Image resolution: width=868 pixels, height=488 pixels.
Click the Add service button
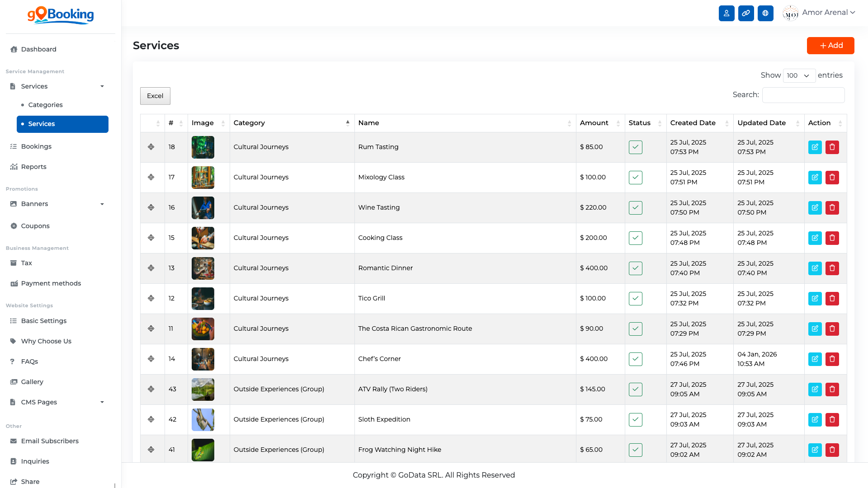click(x=830, y=46)
